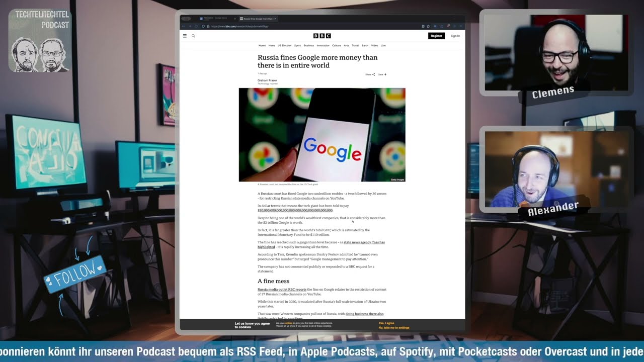
Task: Click the black Register button
Action: point(436,36)
